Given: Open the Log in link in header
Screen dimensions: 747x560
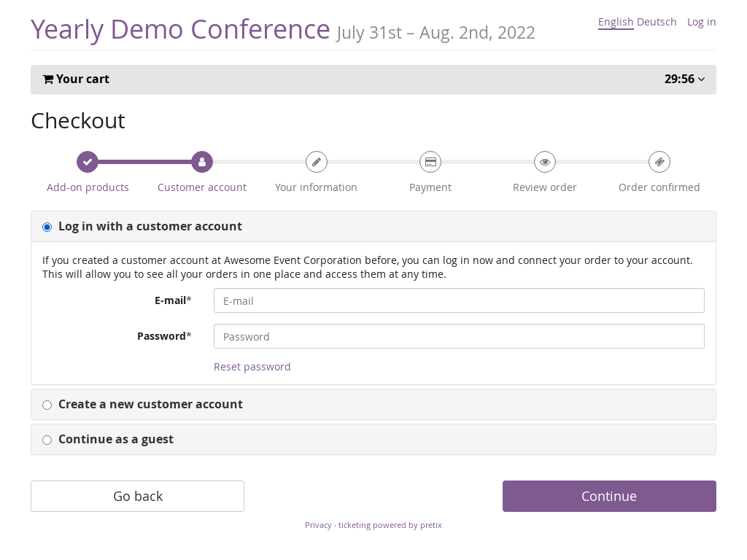Looking at the screenshot, I should [x=701, y=22].
